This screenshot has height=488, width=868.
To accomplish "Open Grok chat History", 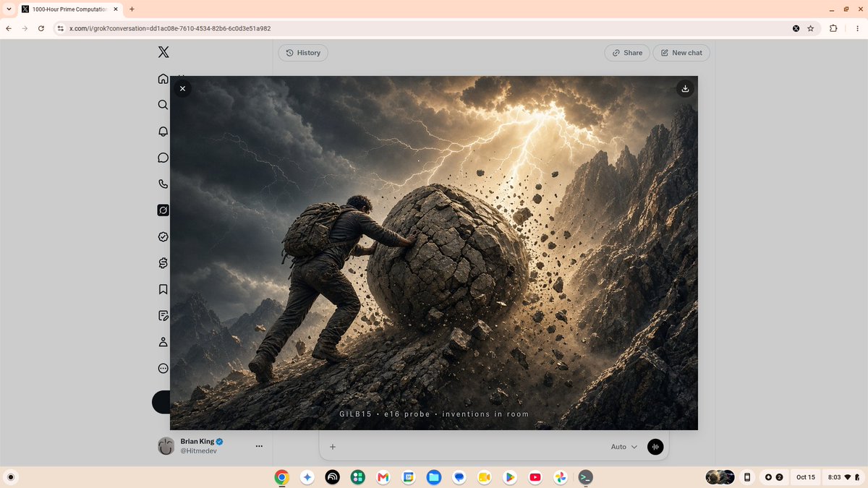I will 303,53.
